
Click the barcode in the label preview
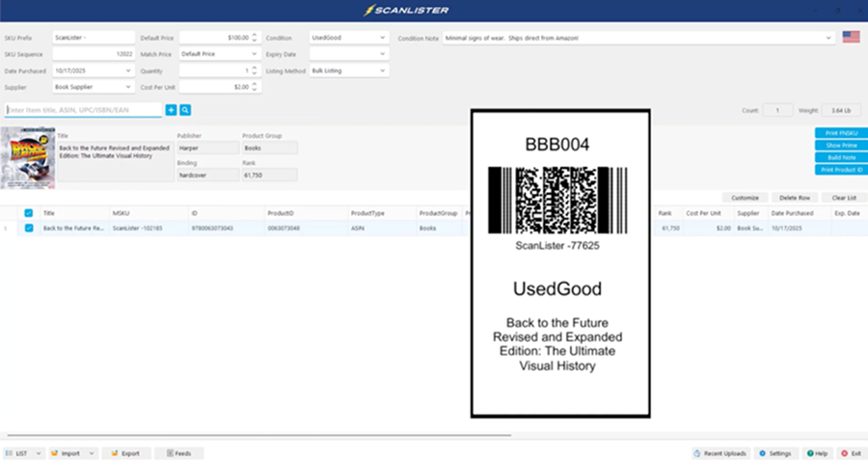[557, 200]
